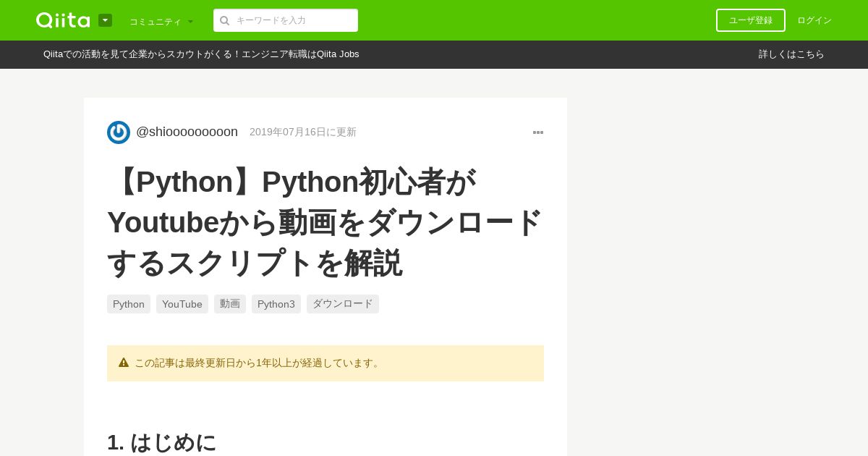Image resolution: width=868 pixels, height=456 pixels.
Task: Click 詳しくはこちら in the banner
Action: click(x=791, y=54)
